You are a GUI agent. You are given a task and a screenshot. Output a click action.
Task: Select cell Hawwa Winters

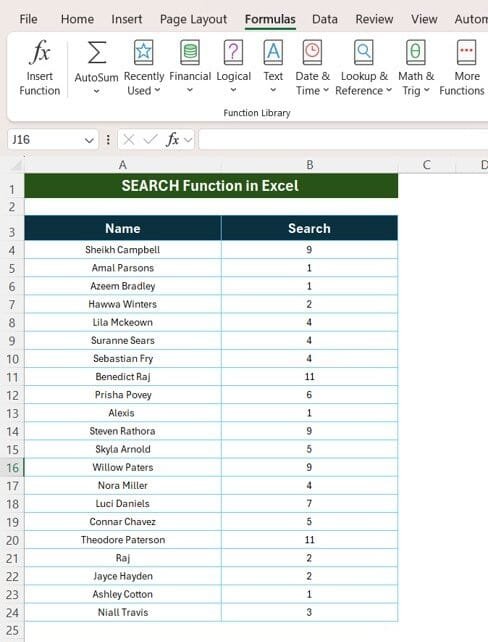pos(123,304)
